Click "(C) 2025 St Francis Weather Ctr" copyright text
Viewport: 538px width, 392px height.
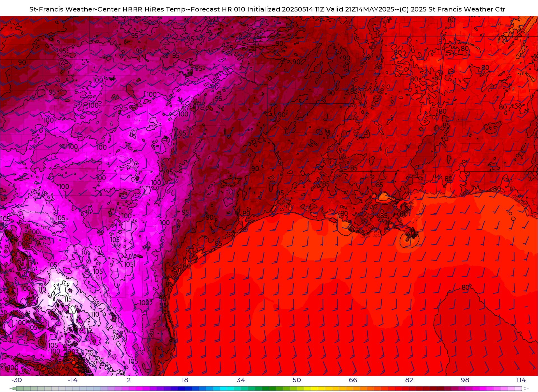click(x=452, y=9)
